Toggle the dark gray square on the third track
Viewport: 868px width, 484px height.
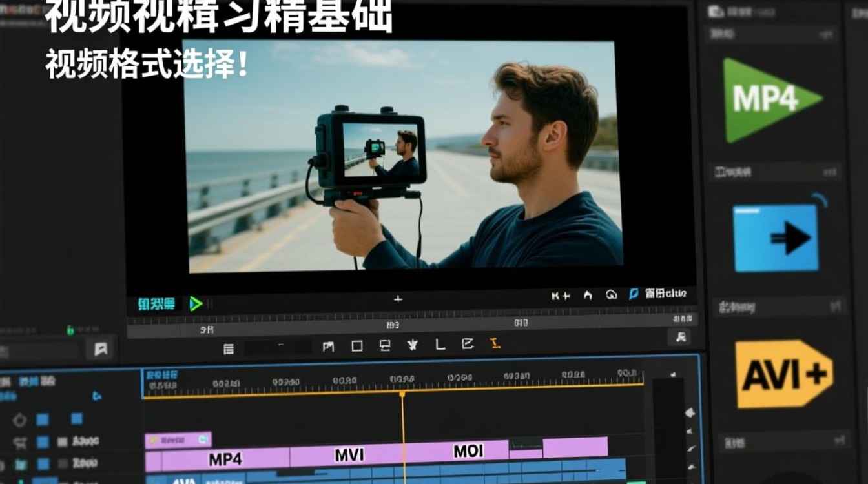click(x=62, y=464)
